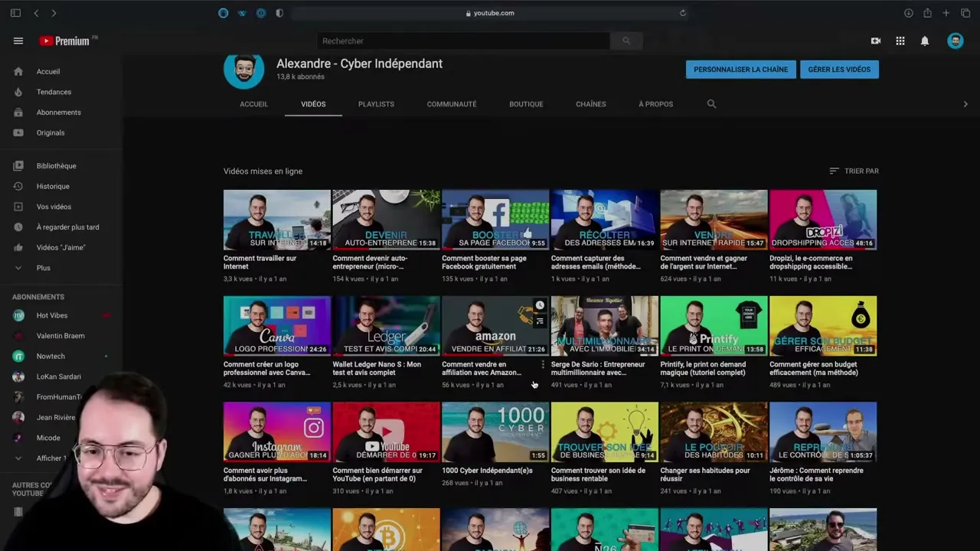Select Bibliothèque in the sidebar
Viewport: 980px width, 551px height.
pyautogui.click(x=56, y=165)
